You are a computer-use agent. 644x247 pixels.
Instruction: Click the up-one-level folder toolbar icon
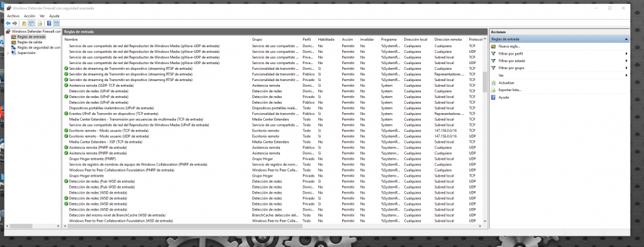tap(25, 23)
